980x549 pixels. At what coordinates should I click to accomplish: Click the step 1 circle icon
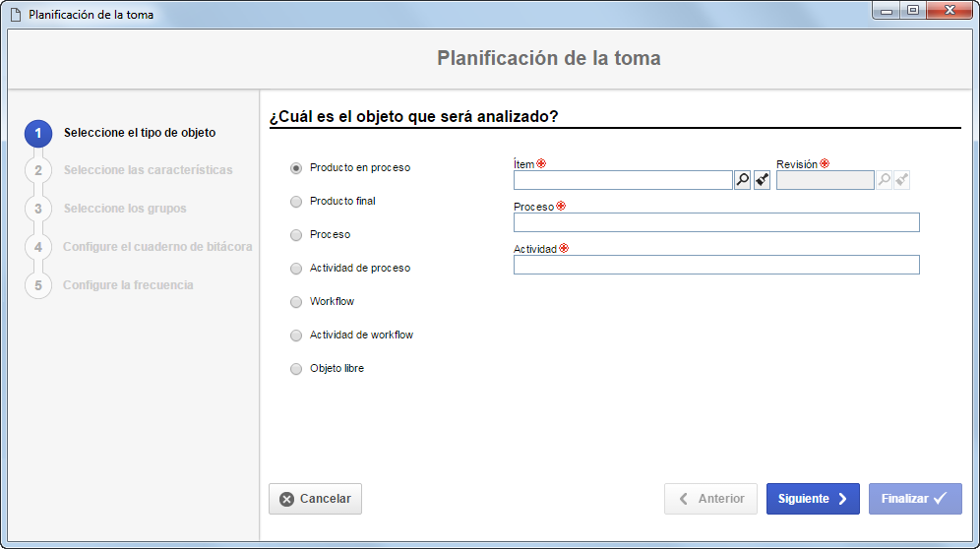(x=38, y=134)
